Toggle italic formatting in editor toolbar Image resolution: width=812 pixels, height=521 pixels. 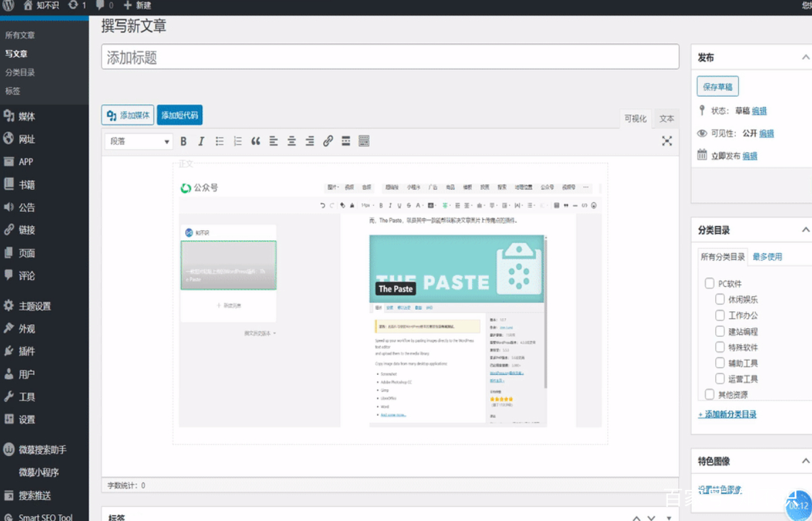point(201,141)
